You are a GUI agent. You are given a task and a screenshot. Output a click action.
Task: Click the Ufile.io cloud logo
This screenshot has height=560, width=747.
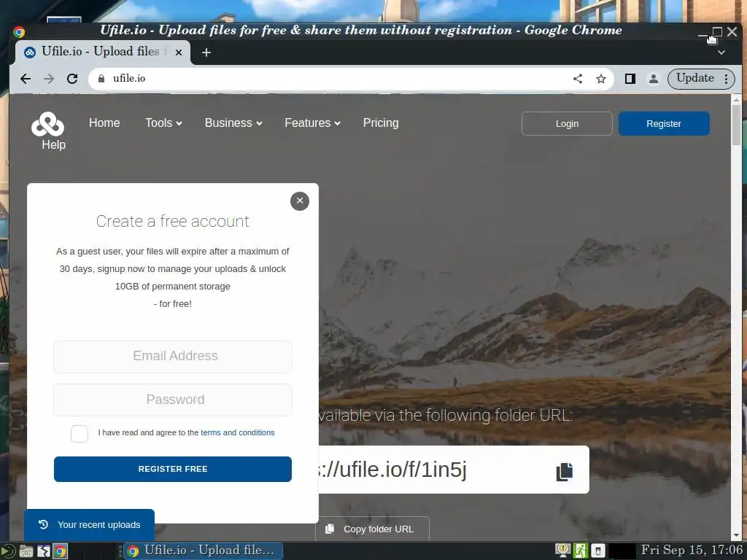(x=47, y=124)
